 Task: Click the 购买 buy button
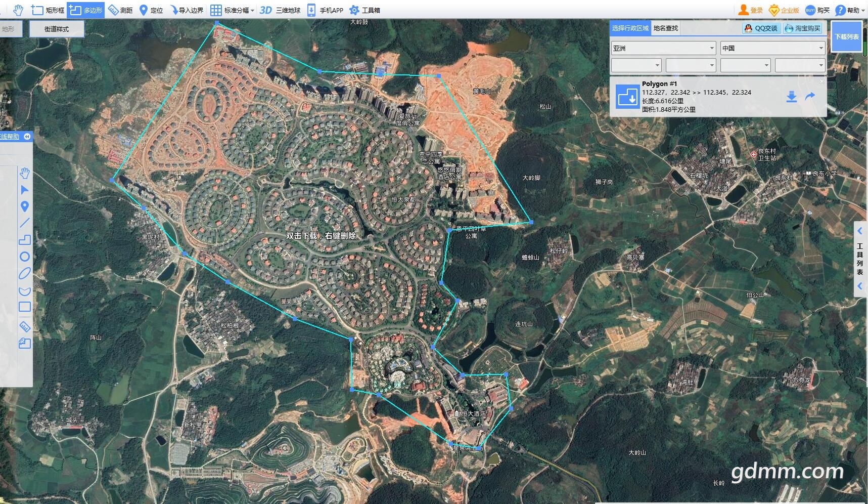[817, 10]
